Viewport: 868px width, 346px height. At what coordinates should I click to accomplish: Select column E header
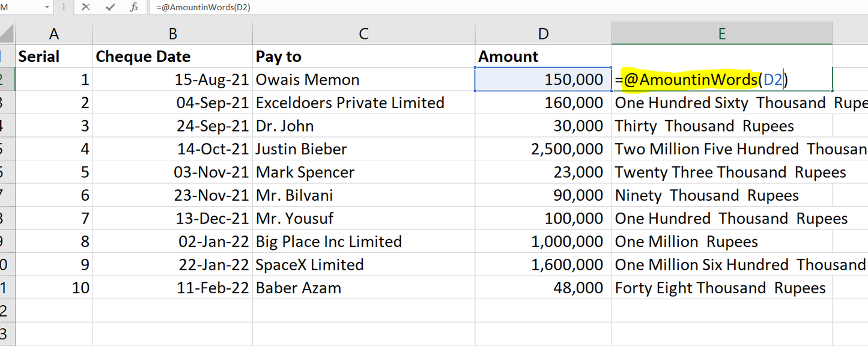click(x=721, y=34)
